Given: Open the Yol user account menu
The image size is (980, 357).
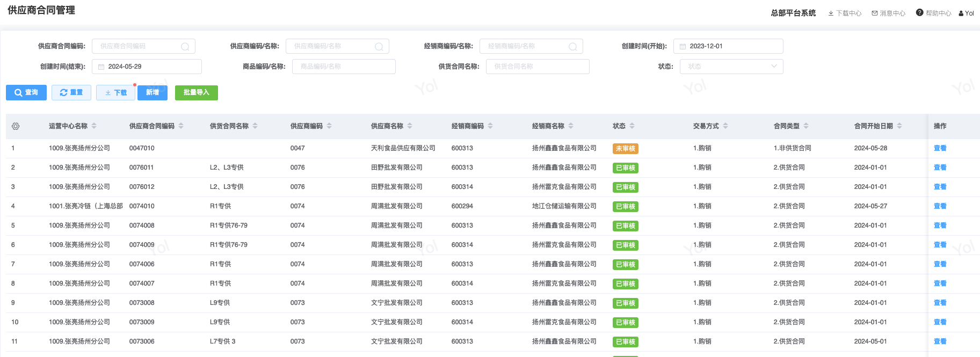Looking at the screenshot, I should [x=967, y=13].
